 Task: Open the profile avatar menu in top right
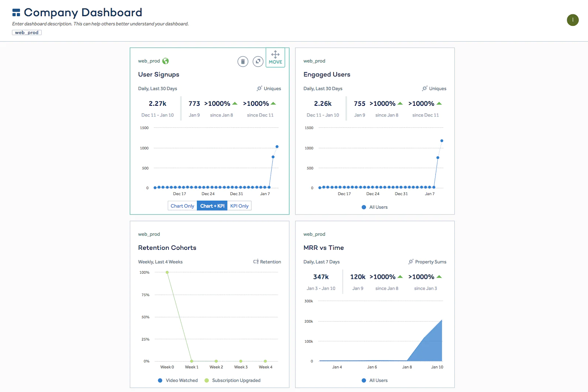(572, 20)
